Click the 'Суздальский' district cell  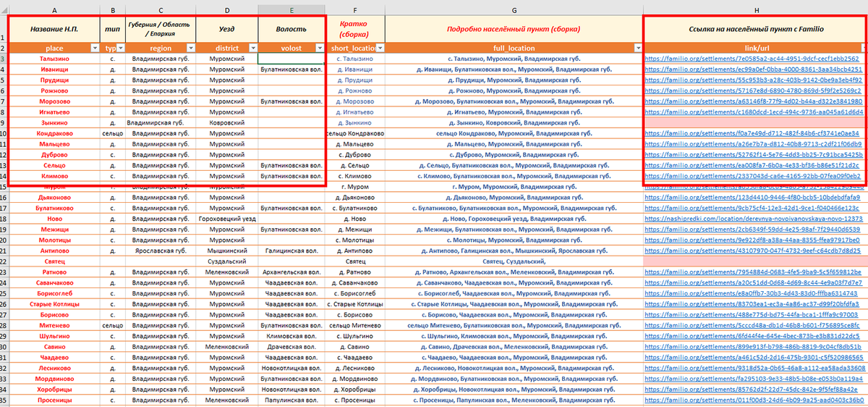[227, 261]
